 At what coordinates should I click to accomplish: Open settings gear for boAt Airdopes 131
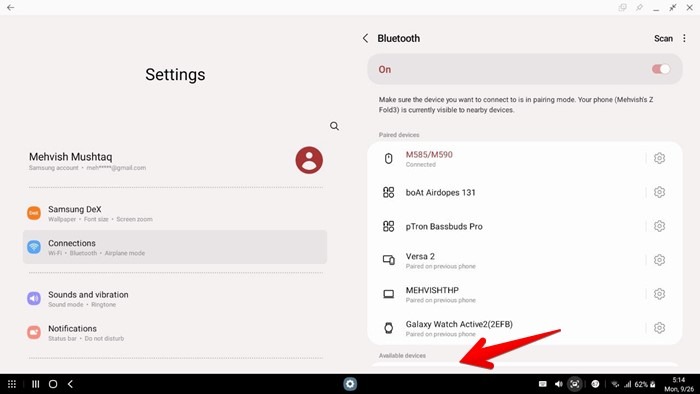click(x=659, y=192)
